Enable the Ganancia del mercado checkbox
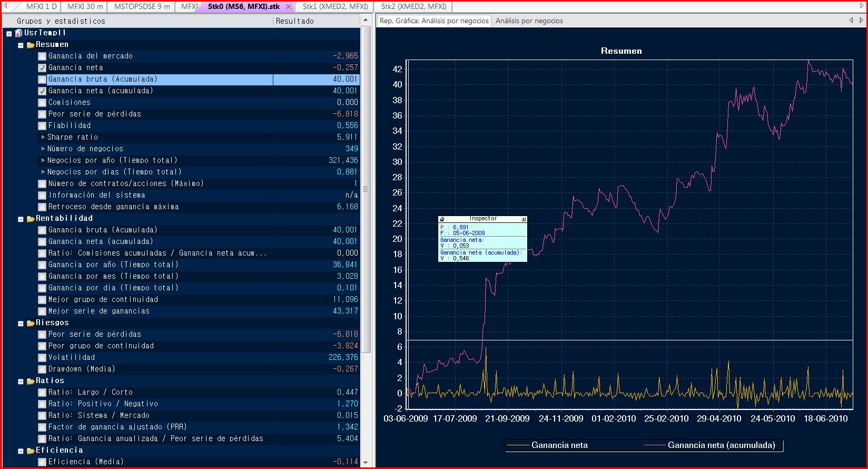Screen dimensions: 868x469 coord(42,56)
